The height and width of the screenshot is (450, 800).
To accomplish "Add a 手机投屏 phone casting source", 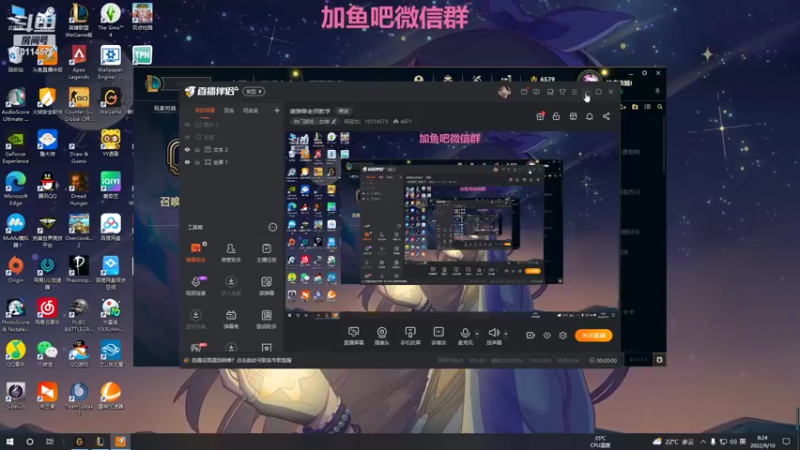I will tap(410, 336).
